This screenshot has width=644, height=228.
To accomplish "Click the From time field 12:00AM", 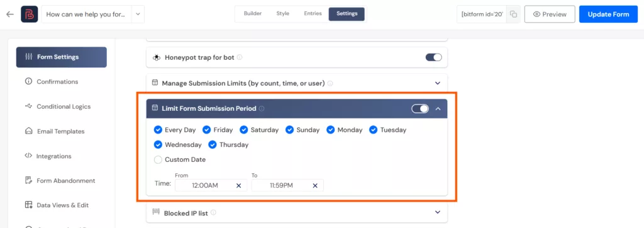I will click(211, 186).
